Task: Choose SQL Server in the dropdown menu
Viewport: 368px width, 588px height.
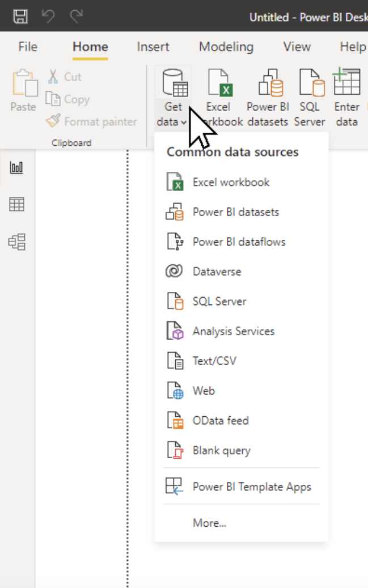Action: tap(242, 302)
